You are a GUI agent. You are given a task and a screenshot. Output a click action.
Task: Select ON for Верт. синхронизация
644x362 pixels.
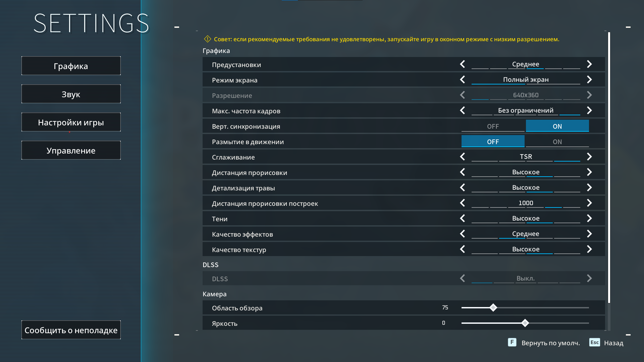click(x=557, y=126)
